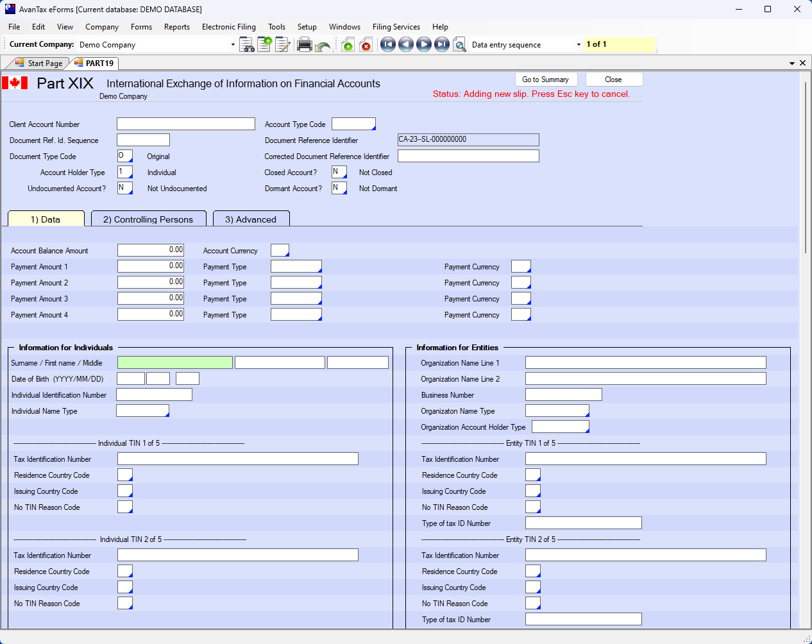Click the find company binoculars icon

[x=246, y=45]
